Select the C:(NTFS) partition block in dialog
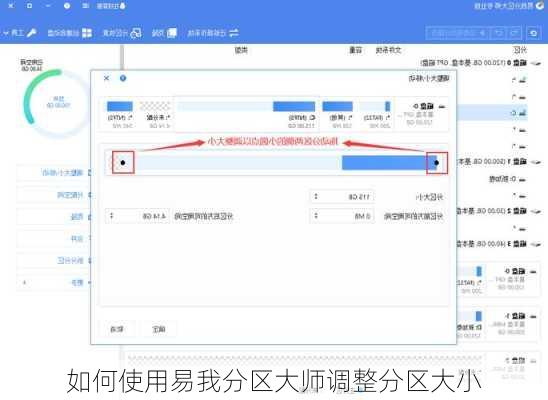 point(247,114)
